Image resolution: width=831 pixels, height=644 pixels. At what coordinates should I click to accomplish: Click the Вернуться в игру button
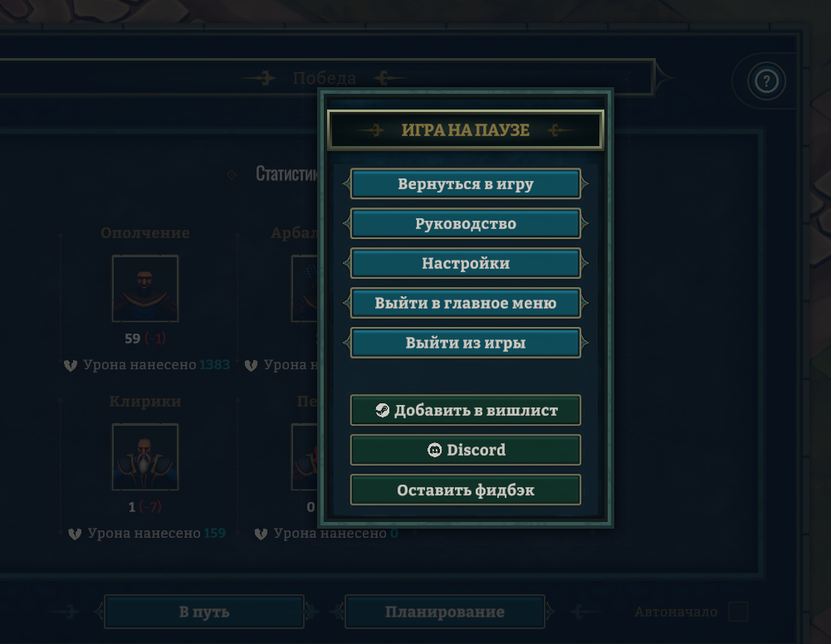tap(466, 183)
